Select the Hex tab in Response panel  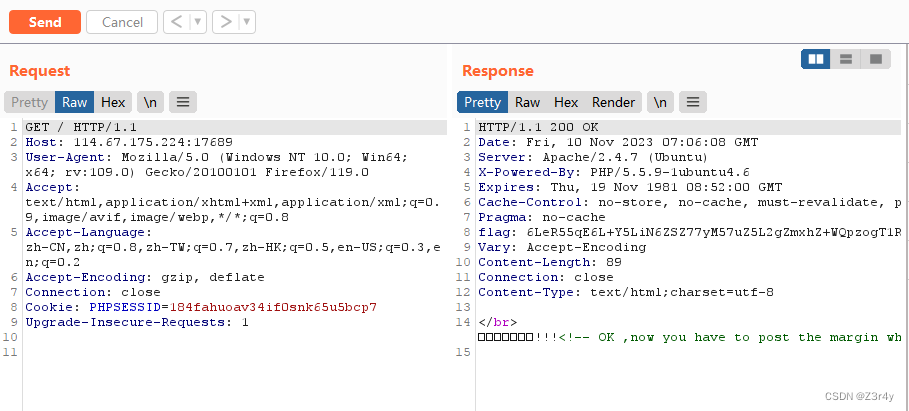566,102
